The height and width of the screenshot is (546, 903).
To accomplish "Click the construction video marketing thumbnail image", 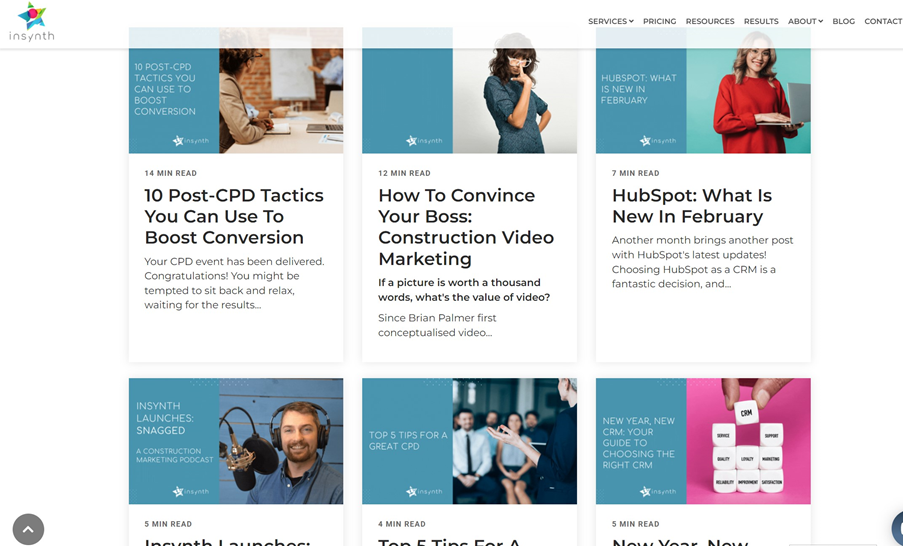I will click(469, 90).
